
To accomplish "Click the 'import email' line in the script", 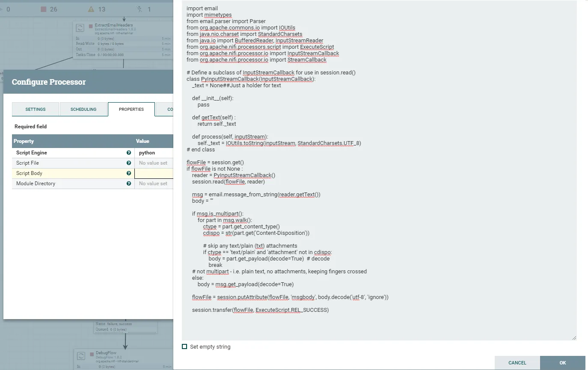I will pos(202,9).
